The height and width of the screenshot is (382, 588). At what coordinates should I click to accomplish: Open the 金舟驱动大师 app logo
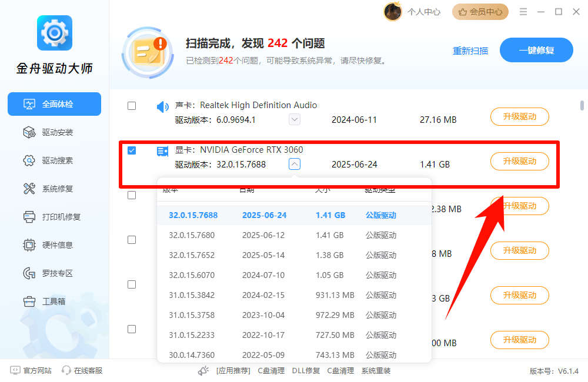coord(54,33)
